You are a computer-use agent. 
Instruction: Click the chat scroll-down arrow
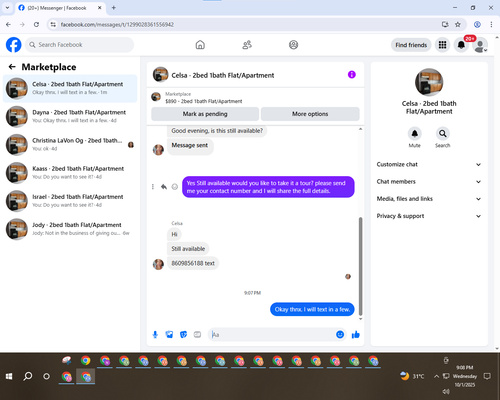coord(360,319)
